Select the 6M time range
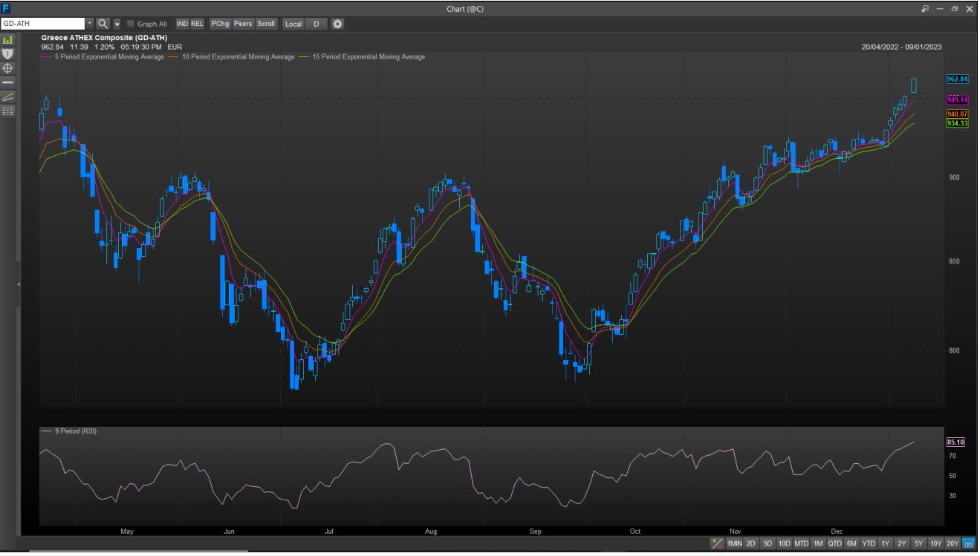Viewport: 980px width, 556px height. pyautogui.click(x=851, y=544)
